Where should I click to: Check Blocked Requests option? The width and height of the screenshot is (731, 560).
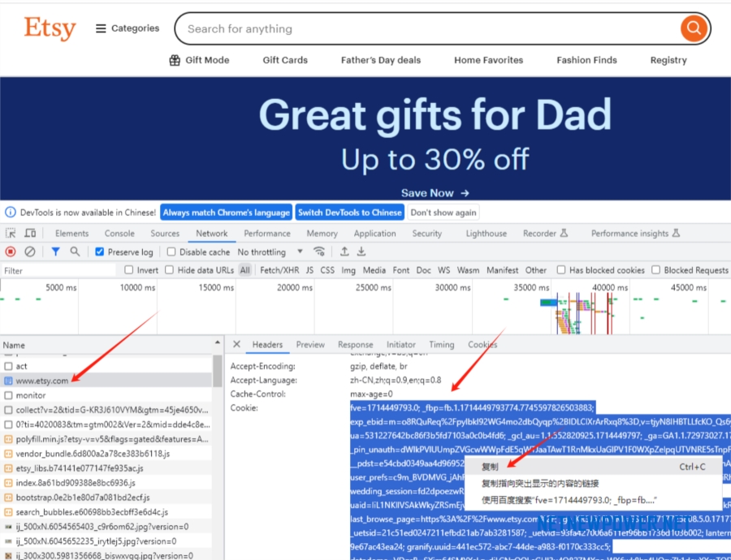click(656, 269)
